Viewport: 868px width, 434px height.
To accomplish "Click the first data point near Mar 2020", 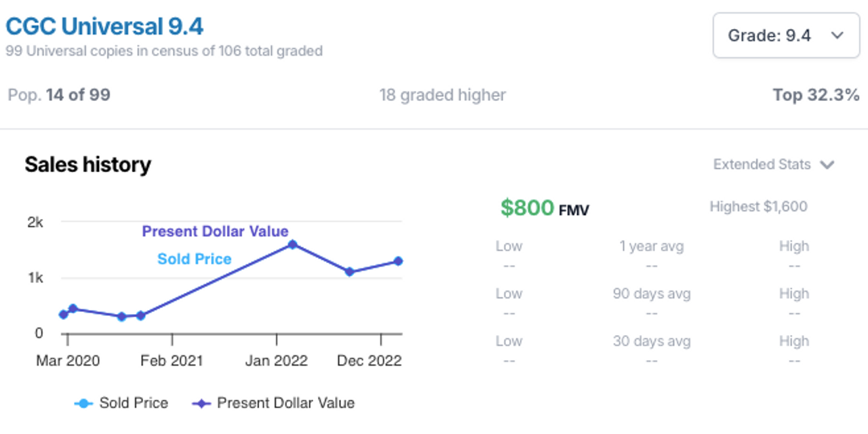I will point(64,314).
